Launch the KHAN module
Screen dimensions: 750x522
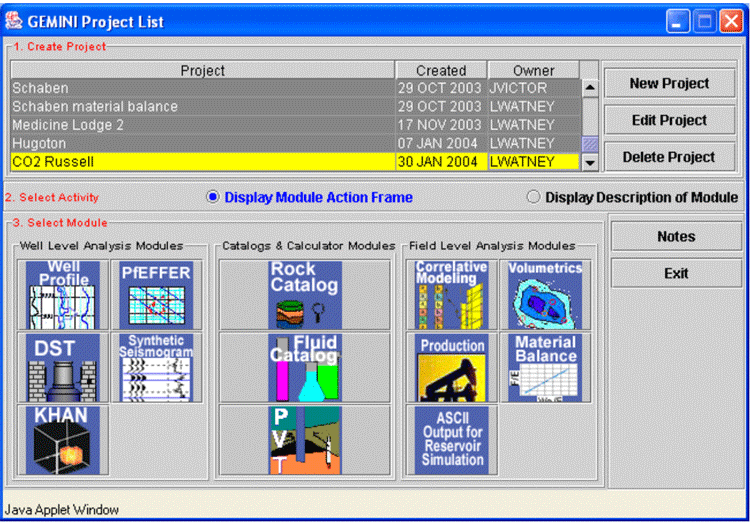(63, 440)
